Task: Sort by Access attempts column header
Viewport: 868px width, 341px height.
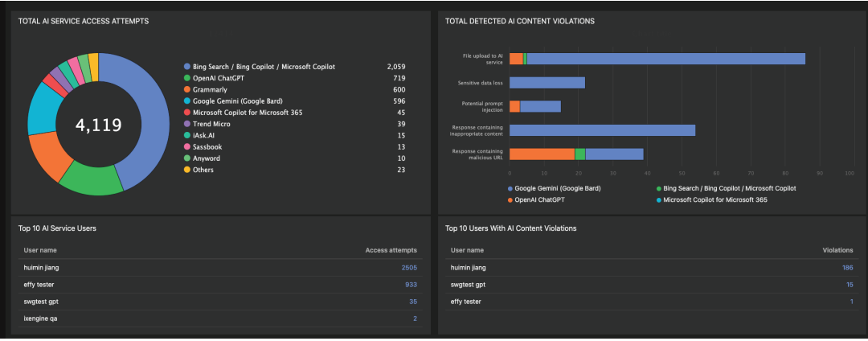Action: coord(391,250)
